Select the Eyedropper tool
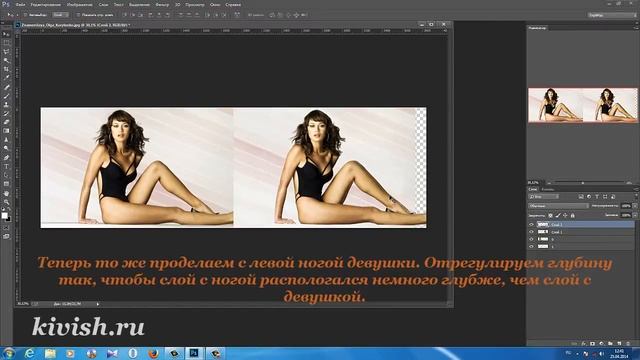The height and width of the screenshot is (360, 640). pyautogui.click(x=6, y=78)
